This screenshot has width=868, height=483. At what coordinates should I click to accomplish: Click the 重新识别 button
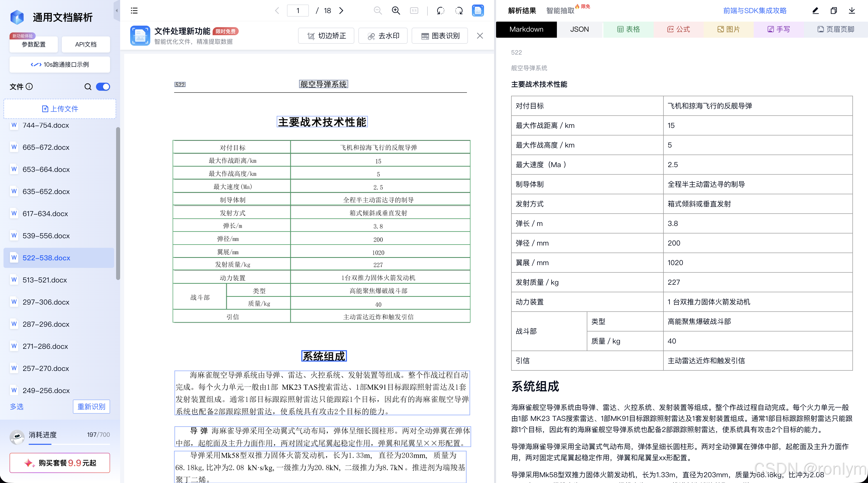[x=91, y=407]
